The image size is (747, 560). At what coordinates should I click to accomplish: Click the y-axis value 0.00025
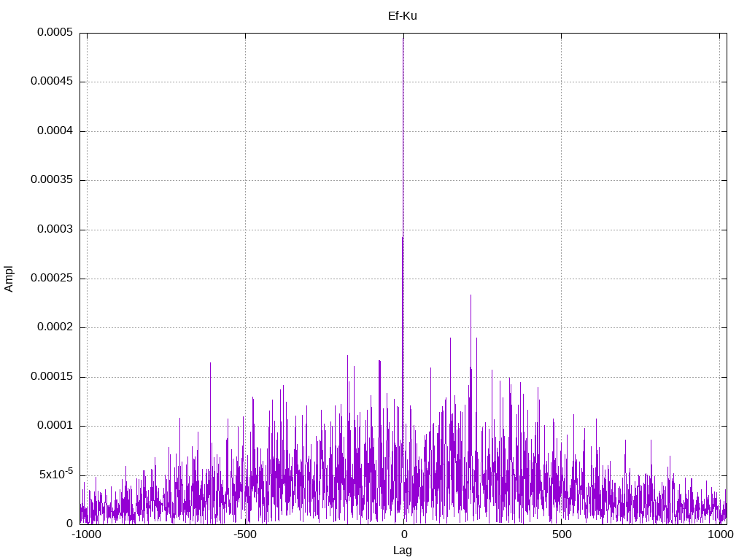point(52,278)
